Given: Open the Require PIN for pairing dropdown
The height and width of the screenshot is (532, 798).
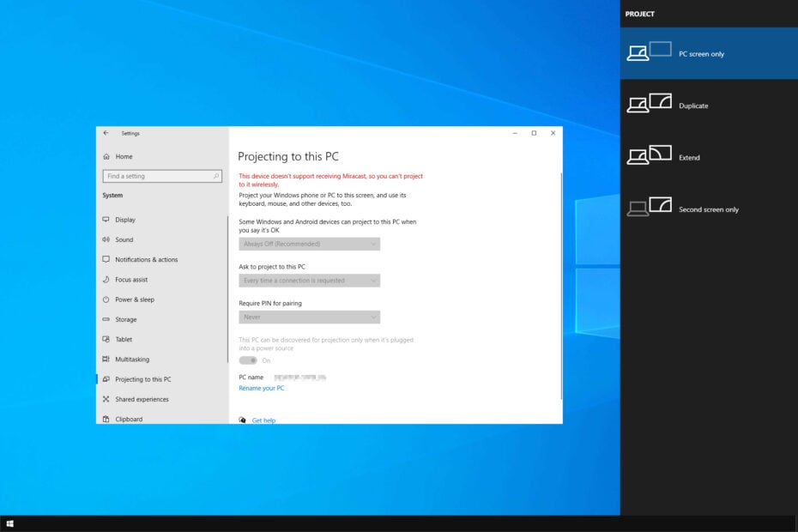Looking at the screenshot, I should coord(309,317).
